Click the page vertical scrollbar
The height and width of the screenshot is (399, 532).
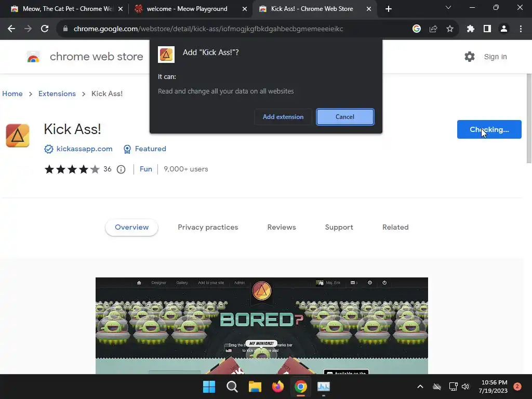coord(528,118)
